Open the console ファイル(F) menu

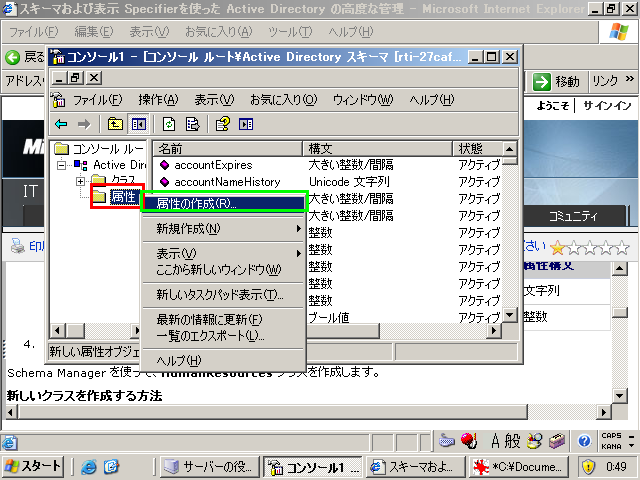coord(97,100)
